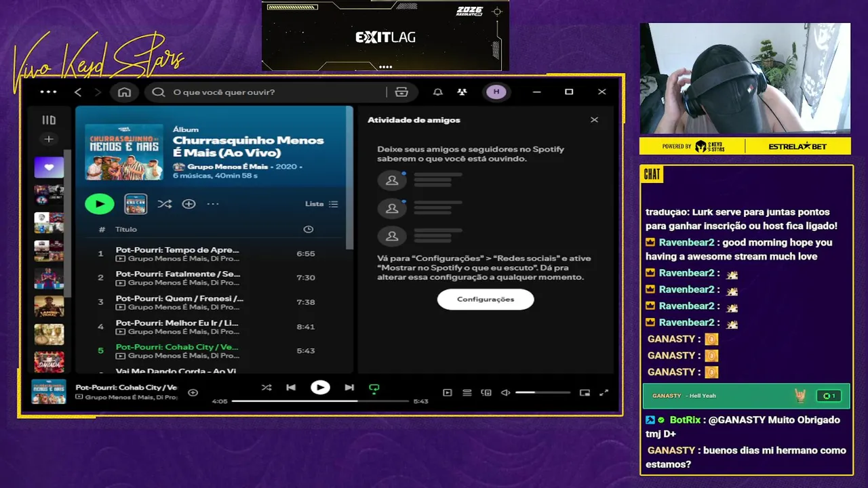Open Liked Songs heart playlist
Screen dimensions: 868x488
click(49, 167)
